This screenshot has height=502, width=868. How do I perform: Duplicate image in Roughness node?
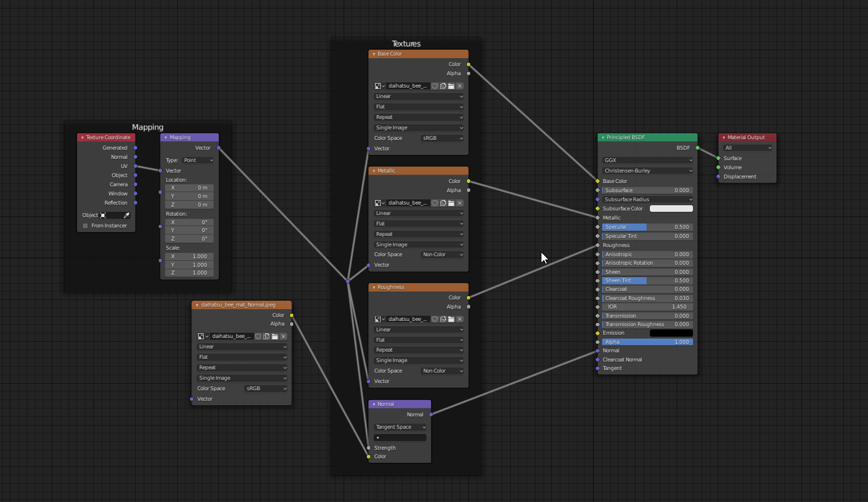point(443,319)
